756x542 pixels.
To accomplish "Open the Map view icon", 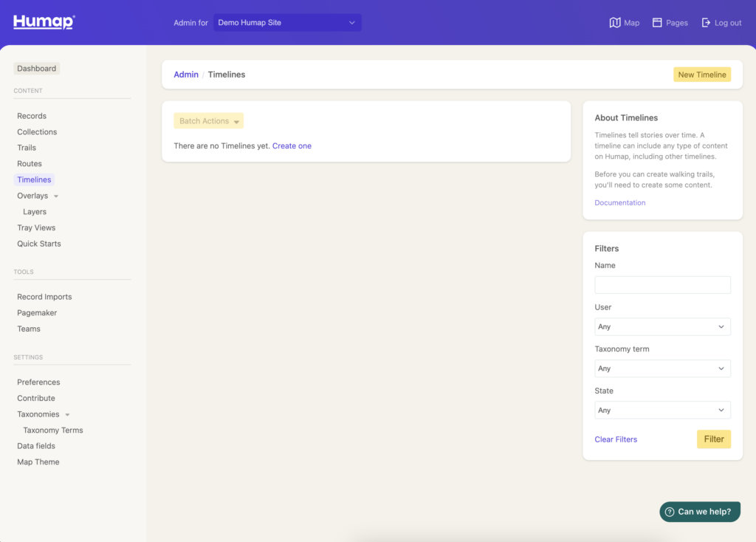I will (615, 23).
